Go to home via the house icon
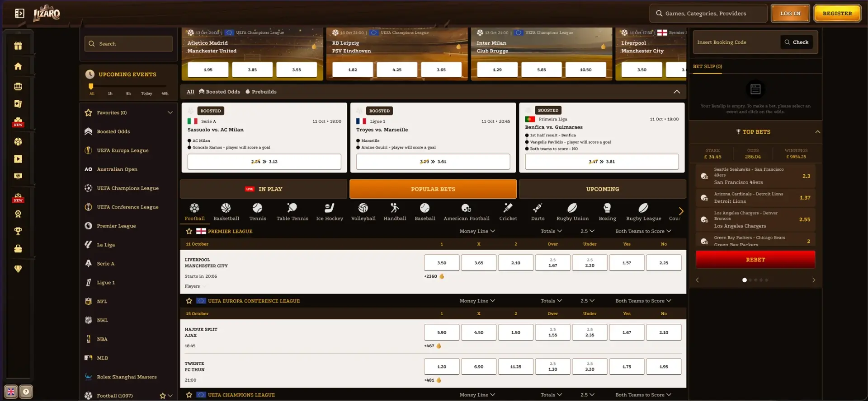 18,66
